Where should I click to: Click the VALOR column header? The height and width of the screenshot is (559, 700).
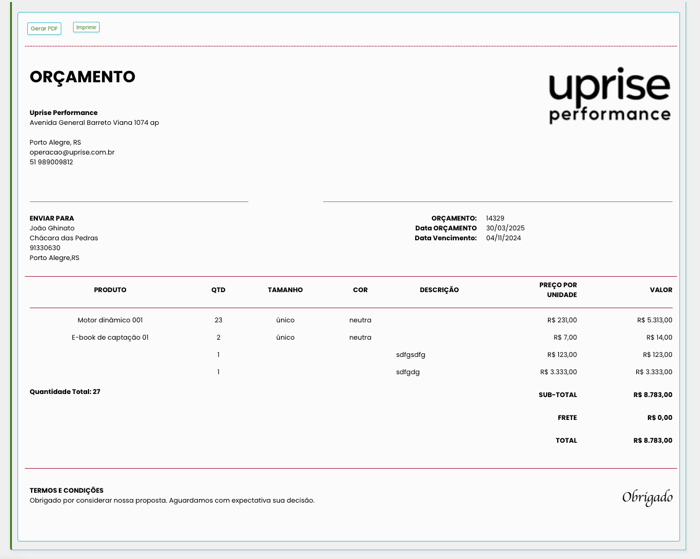(x=661, y=290)
